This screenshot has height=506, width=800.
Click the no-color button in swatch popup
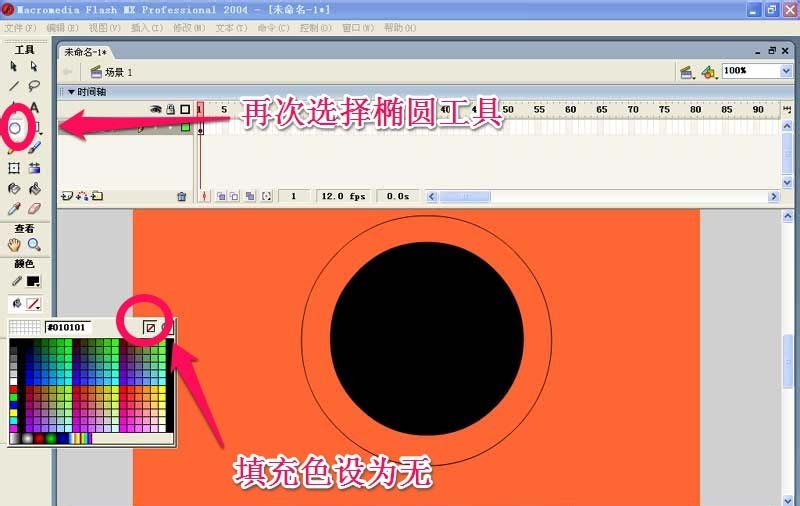coord(150,327)
